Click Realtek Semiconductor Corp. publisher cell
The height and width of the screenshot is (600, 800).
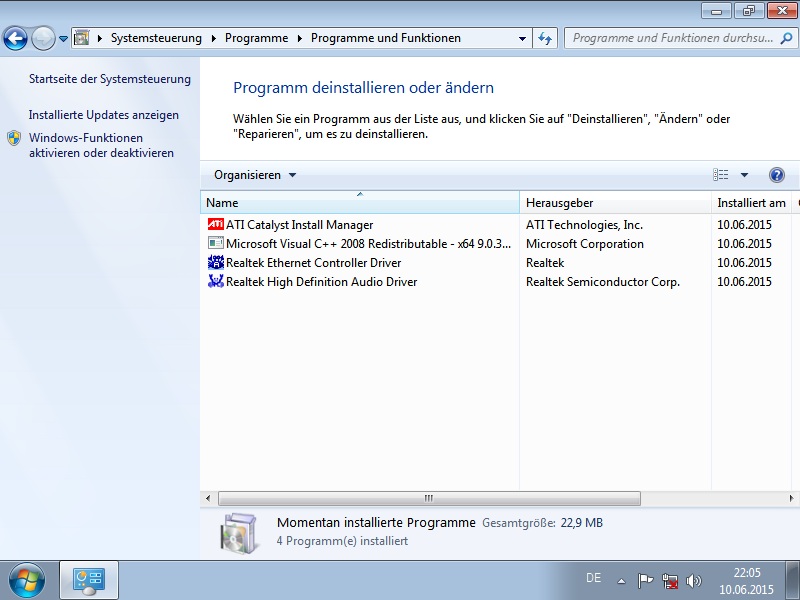point(603,282)
